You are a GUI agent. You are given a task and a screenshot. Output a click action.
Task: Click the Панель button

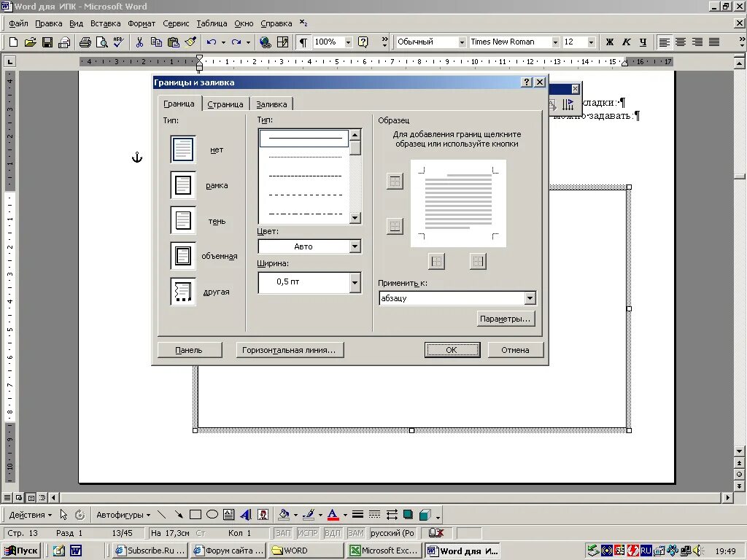(189, 350)
